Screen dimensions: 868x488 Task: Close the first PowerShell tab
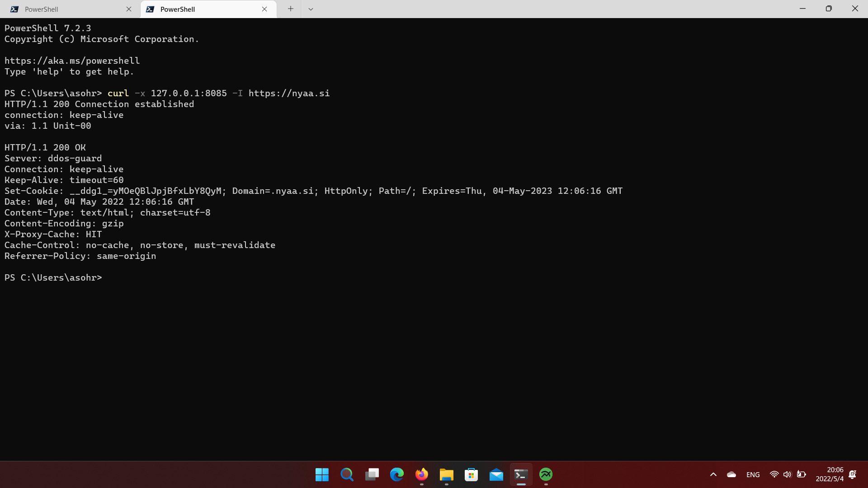129,9
